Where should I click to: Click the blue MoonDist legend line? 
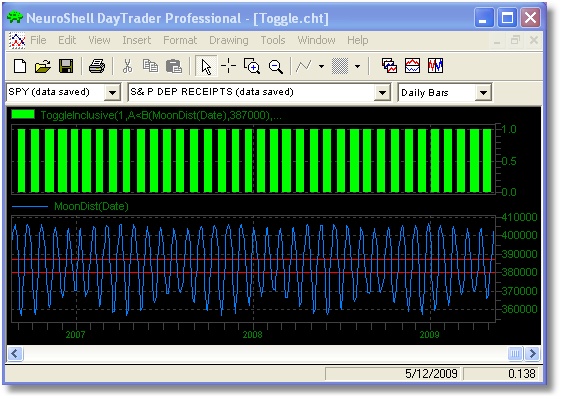pos(30,206)
